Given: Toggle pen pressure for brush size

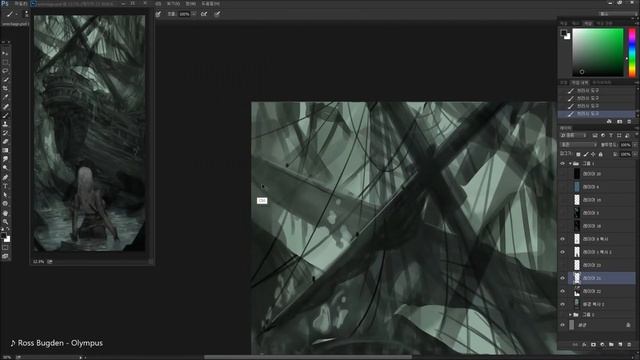Looking at the screenshot, I should pyautogui.click(x=218, y=14).
